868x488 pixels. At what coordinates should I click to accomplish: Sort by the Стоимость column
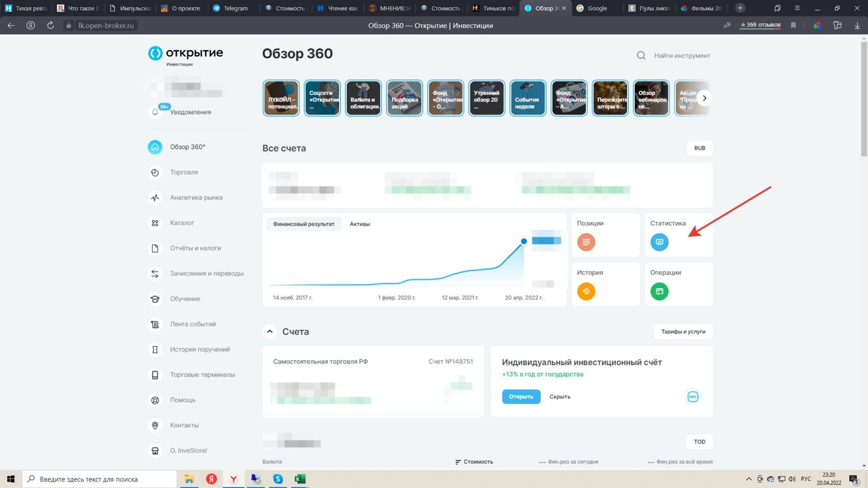click(474, 462)
